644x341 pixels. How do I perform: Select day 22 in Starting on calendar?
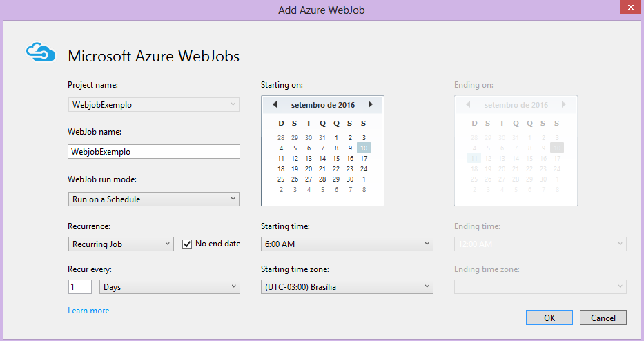336,169
